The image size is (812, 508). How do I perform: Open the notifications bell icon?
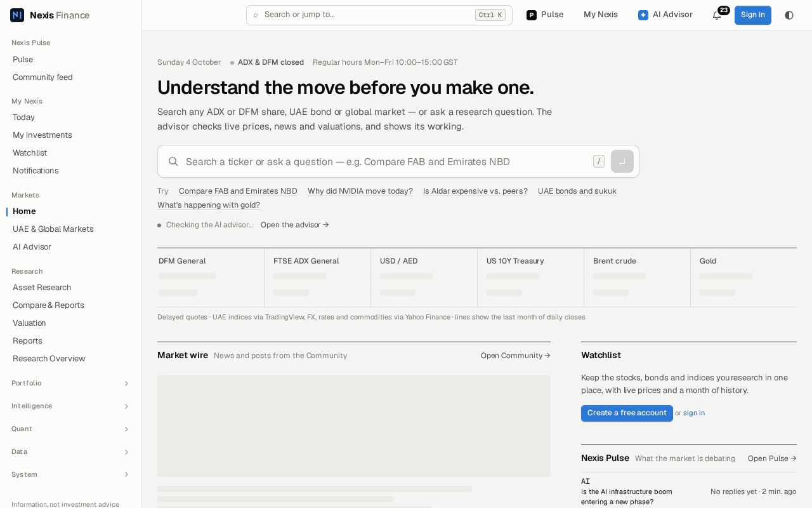pos(717,15)
